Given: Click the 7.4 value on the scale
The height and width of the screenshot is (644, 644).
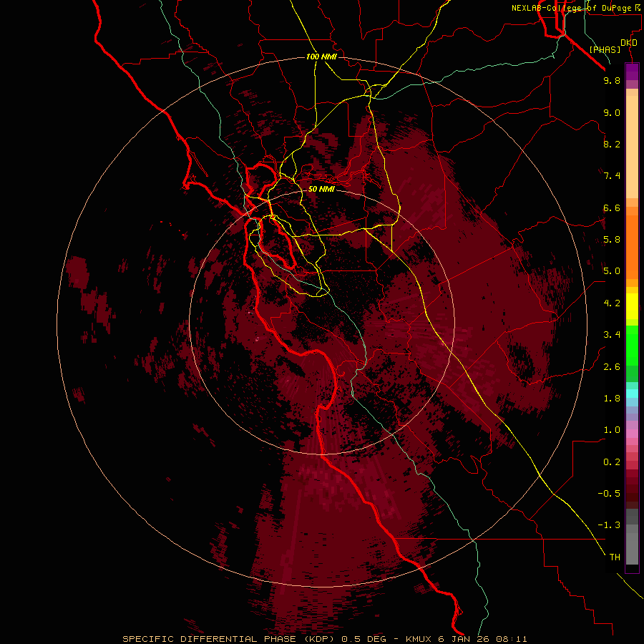Looking at the screenshot, I should 612,176.
